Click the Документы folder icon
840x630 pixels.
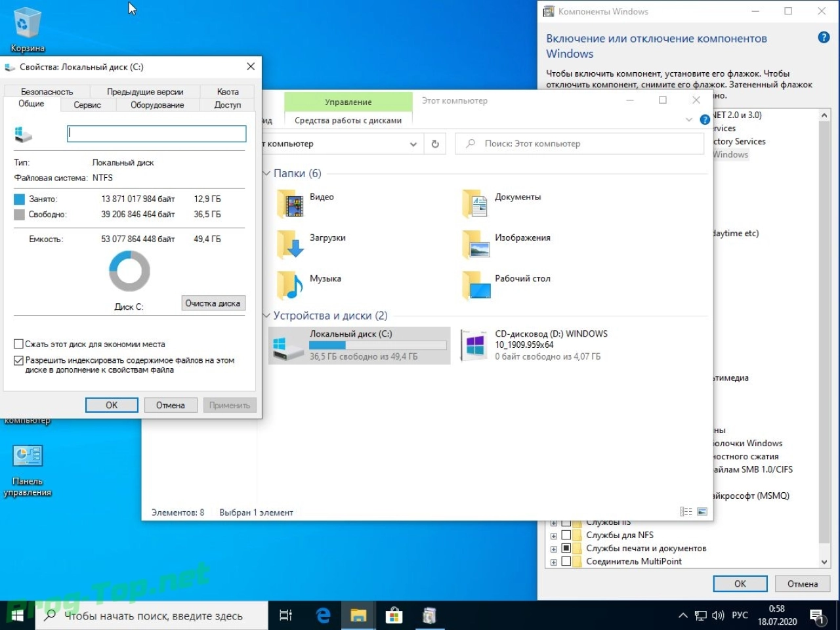pyautogui.click(x=475, y=203)
